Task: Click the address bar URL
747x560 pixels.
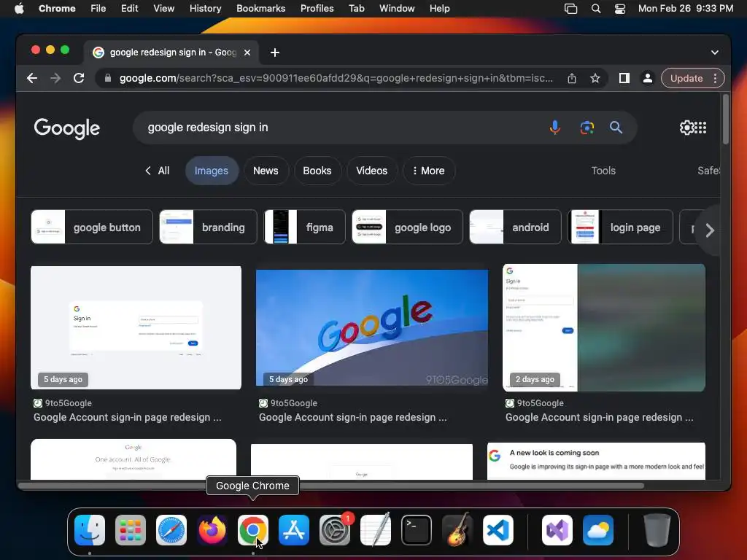Action: pyautogui.click(x=336, y=78)
